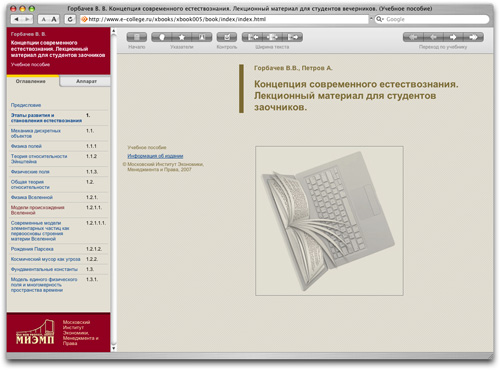
Task: Click the section number 1.2.1.1.1.
Action: tap(96, 223)
